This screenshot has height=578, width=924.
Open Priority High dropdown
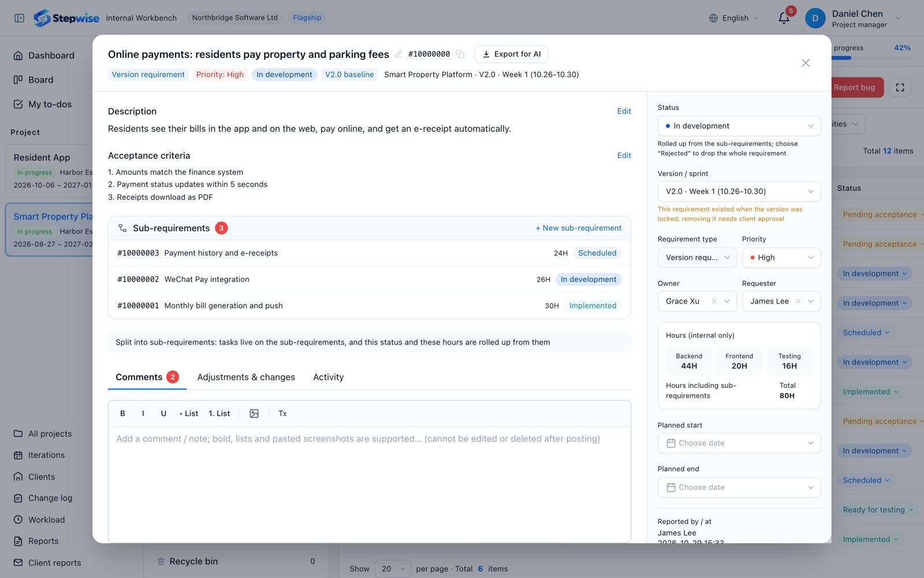[x=781, y=258]
